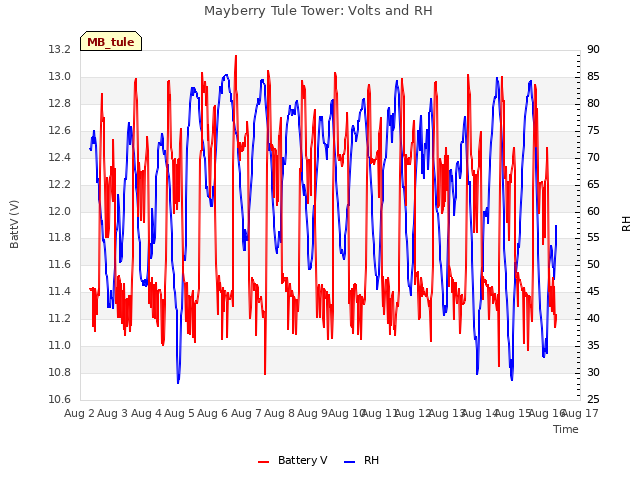
Task: Click the 12.8 voltage axis value
Action: tap(60, 103)
